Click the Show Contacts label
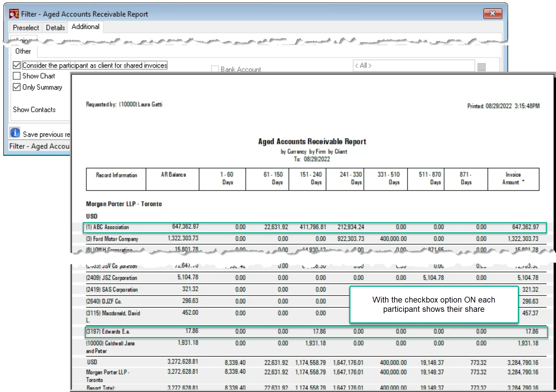The height and width of the screenshot is (392, 556). [x=34, y=110]
